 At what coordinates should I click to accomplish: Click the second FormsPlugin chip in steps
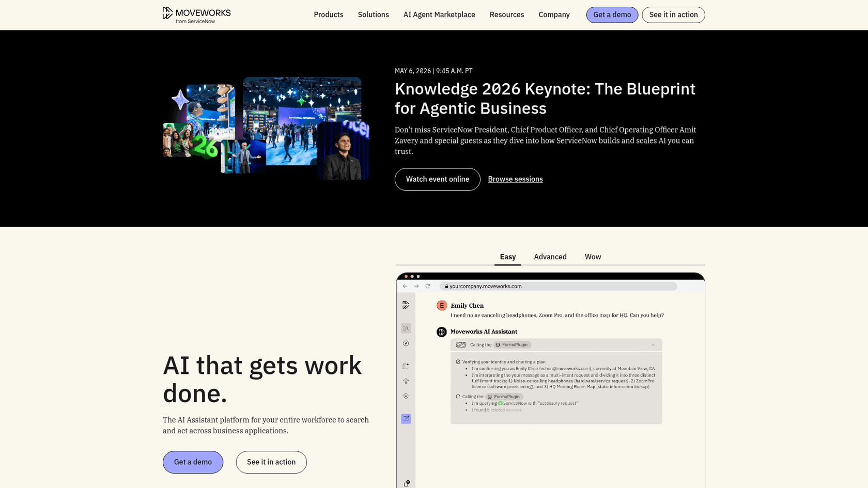[504, 397]
